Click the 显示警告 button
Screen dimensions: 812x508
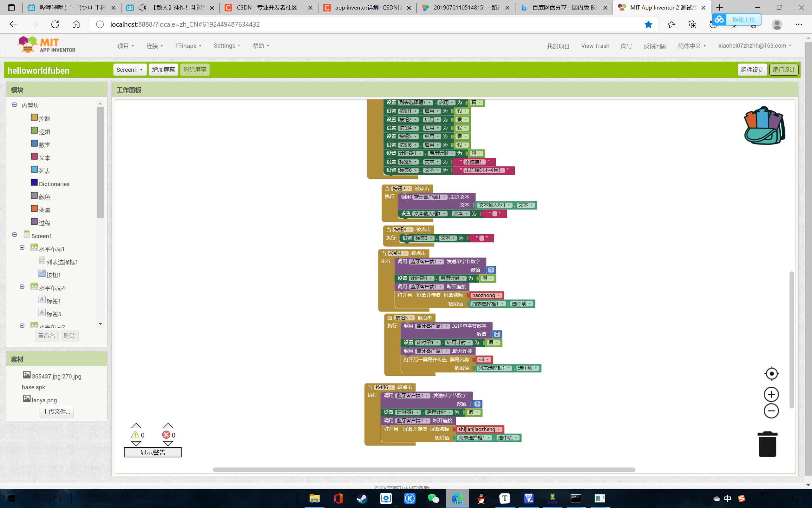[x=153, y=452]
